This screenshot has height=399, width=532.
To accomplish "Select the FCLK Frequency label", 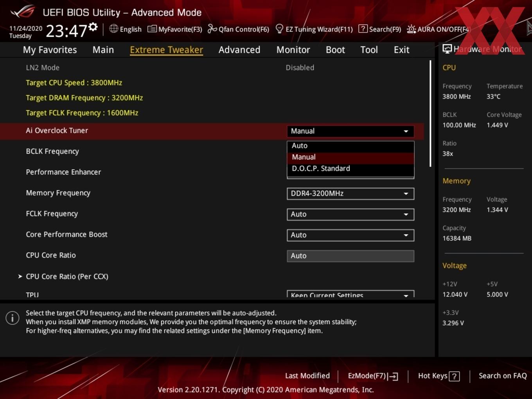I will pyautogui.click(x=52, y=214).
